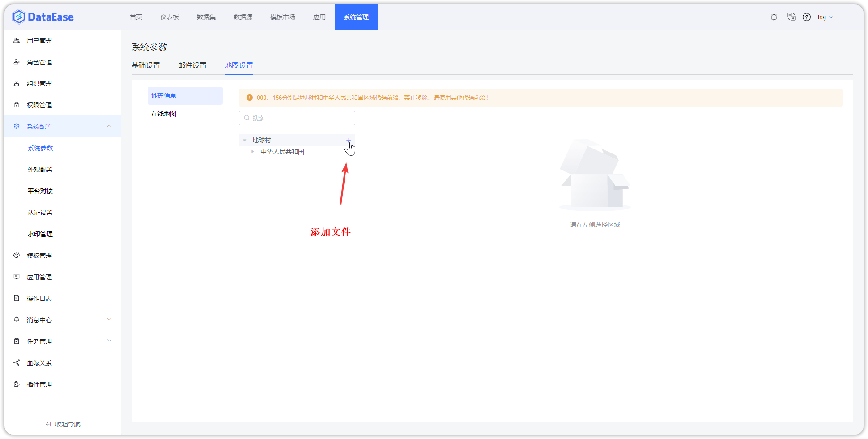This screenshot has width=868, height=439.
Task: Click the 收起导航 button
Action: pos(63,424)
